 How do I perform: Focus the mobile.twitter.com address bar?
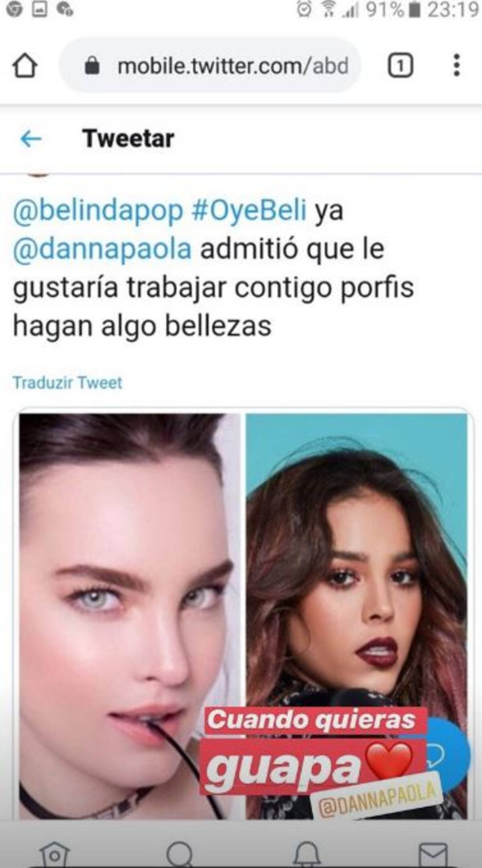pyautogui.click(x=210, y=65)
